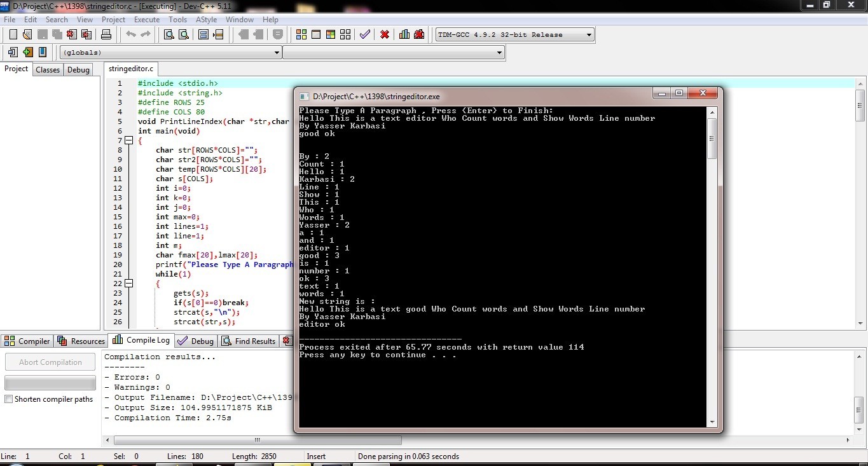Click the Undo arrow icon
868x466 pixels.
coord(130,34)
